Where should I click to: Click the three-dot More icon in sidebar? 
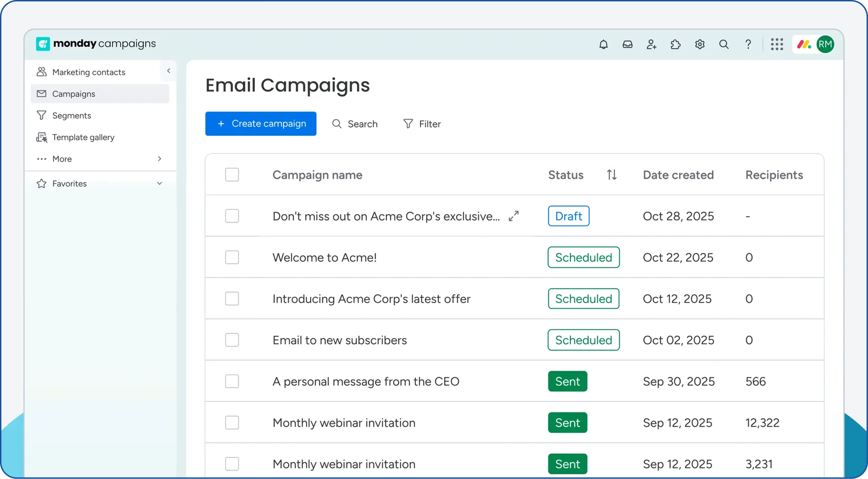[x=42, y=159]
